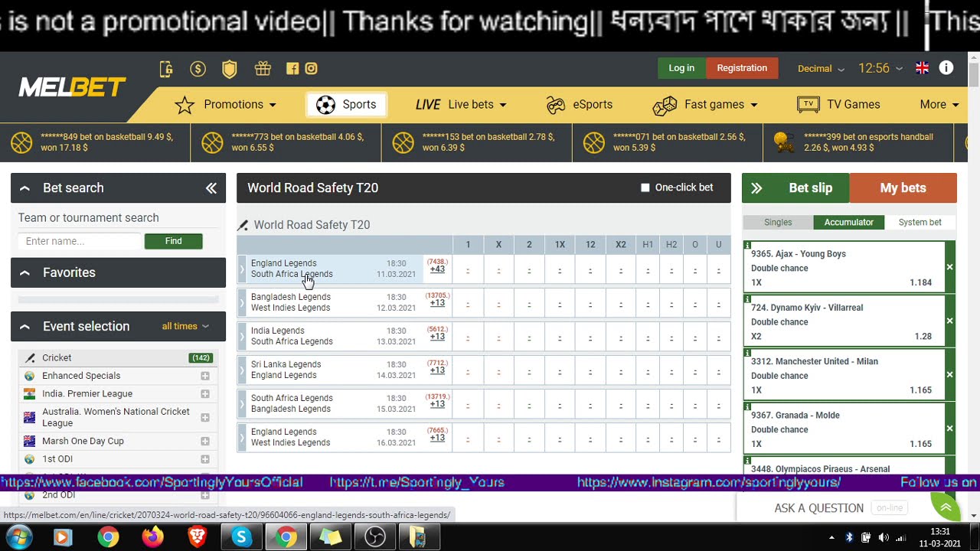The width and height of the screenshot is (980, 551).
Task: Open the Live bets menu
Action: 462,105
